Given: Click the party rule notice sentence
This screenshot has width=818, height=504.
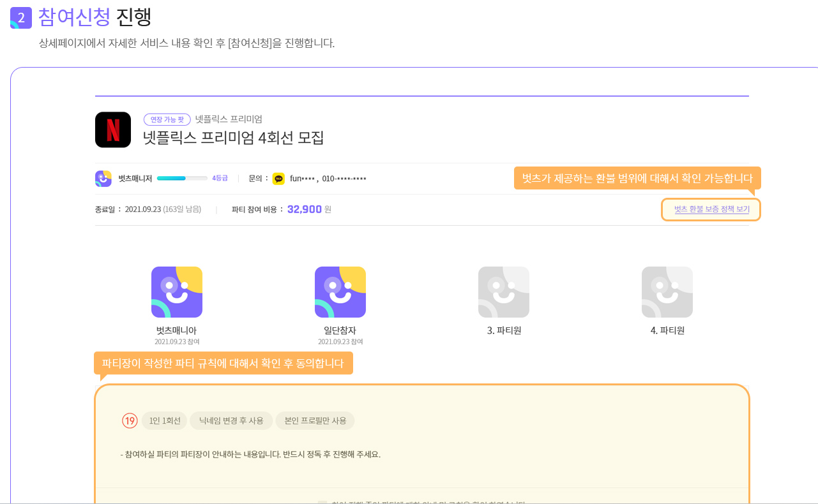Looking at the screenshot, I should click(250, 455).
